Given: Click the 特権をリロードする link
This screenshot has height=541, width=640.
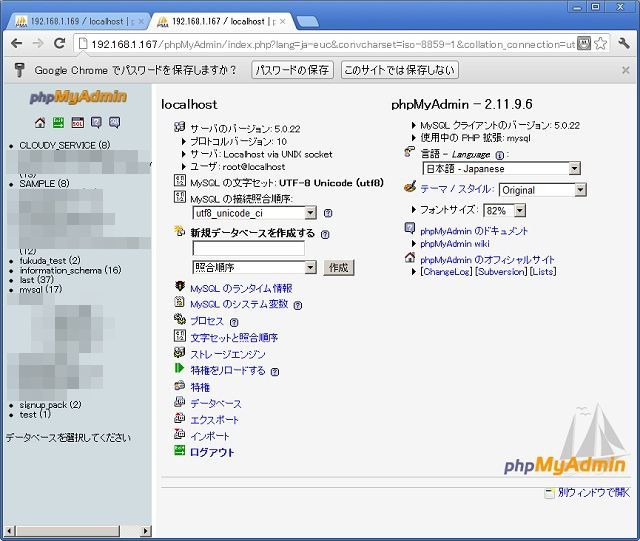Looking at the screenshot, I should (228, 371).
